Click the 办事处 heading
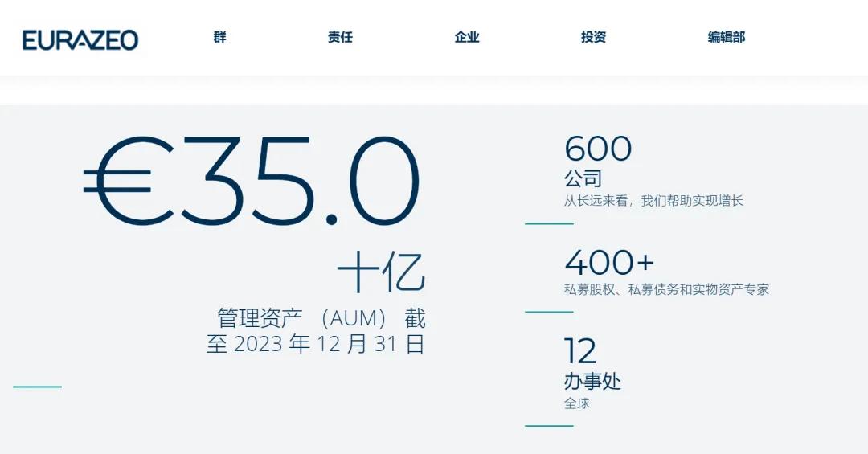The image size is (868, 454). pyautogui.click(x=592, y=382)
